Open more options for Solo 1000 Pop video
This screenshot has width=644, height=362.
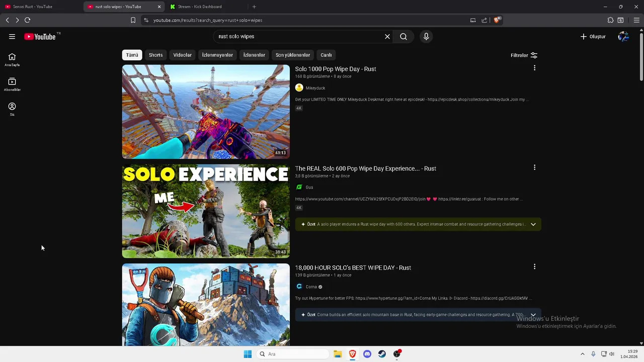coord(534,68)
